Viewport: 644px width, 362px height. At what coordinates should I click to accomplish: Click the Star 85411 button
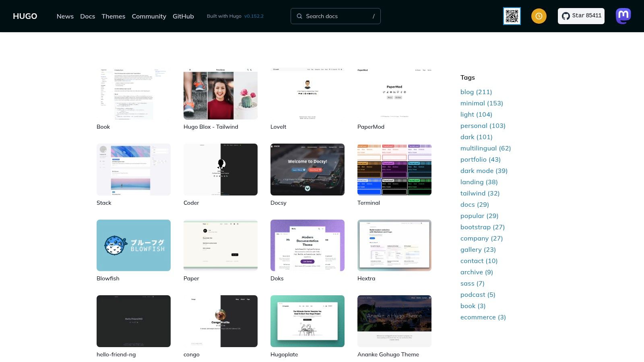581,16
